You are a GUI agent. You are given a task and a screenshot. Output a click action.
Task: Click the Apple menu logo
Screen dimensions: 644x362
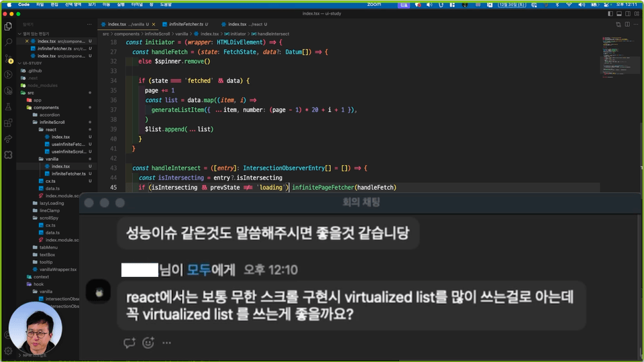9,5
